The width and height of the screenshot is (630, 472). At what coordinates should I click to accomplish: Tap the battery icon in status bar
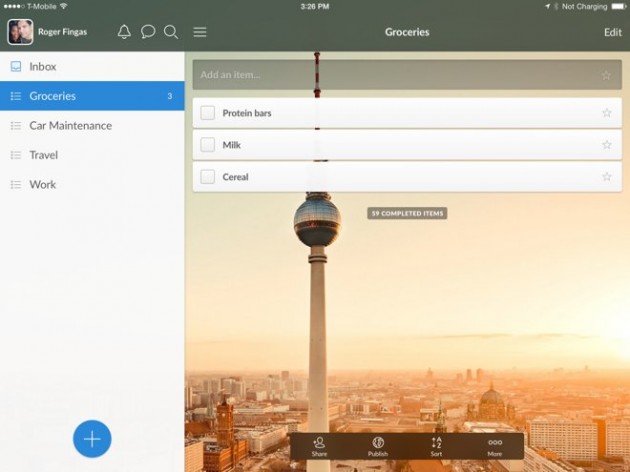(619, 6)
